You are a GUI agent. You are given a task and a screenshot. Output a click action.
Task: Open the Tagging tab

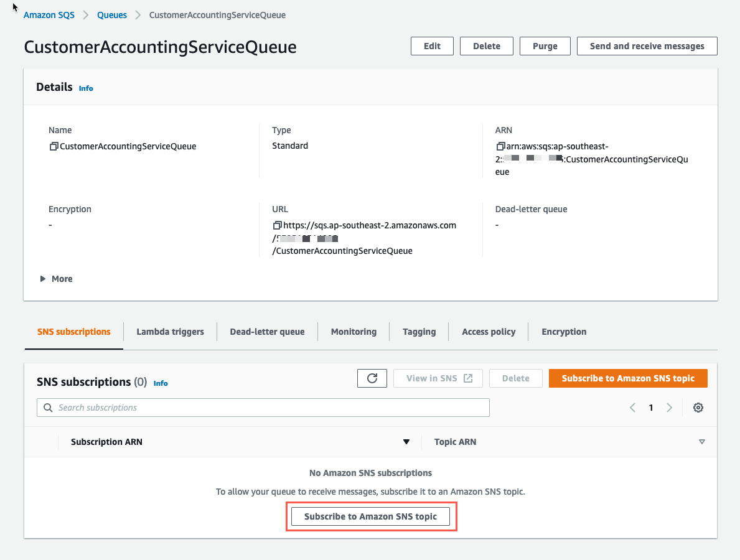click(419, 332)
